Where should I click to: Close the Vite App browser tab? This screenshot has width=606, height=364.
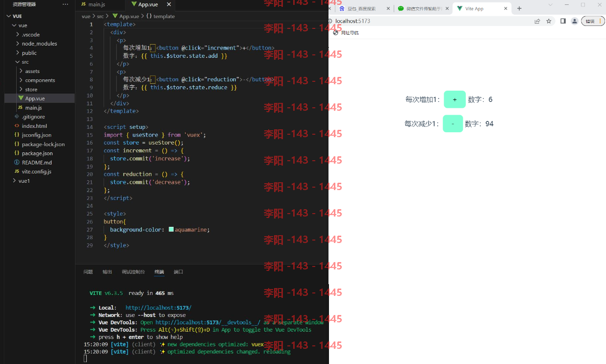click(505, 8)
